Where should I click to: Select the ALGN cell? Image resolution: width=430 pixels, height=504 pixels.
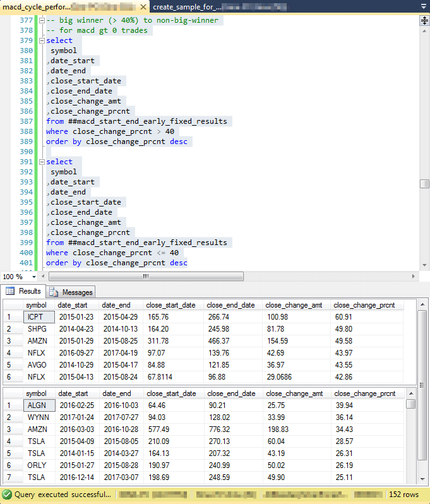coord(39,405)
